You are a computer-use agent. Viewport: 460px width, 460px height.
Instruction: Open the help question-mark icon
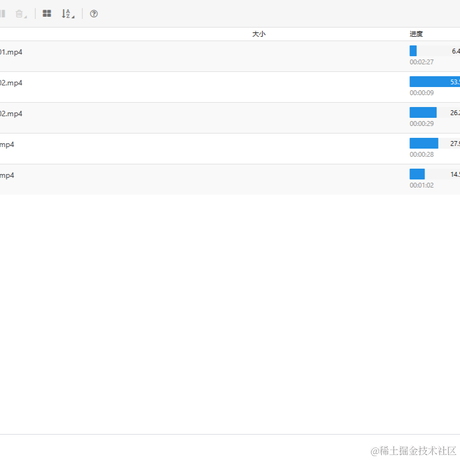coord(94,14)
